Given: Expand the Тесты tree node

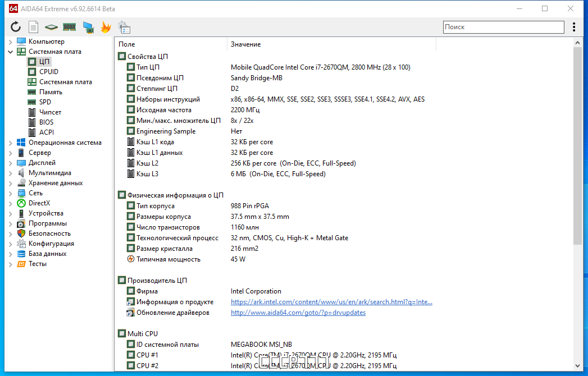Looking at the screenshot, I should click(x=11, y=264).
